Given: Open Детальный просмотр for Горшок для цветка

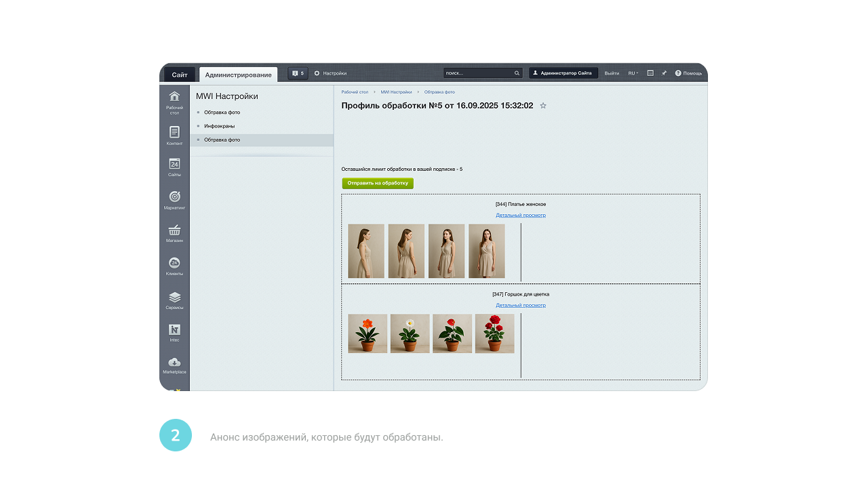Looking at the screenshot, I should (x=520, y=306).
